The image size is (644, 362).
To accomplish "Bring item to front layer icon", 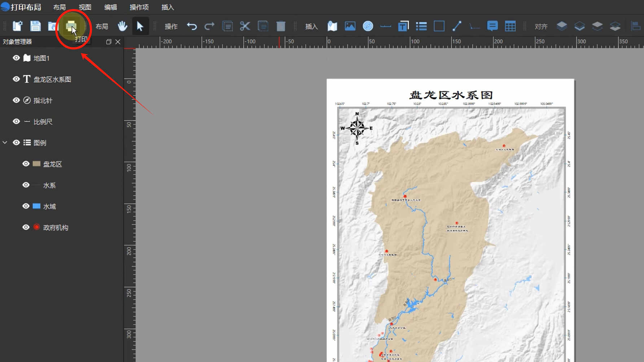I will 562,26.
